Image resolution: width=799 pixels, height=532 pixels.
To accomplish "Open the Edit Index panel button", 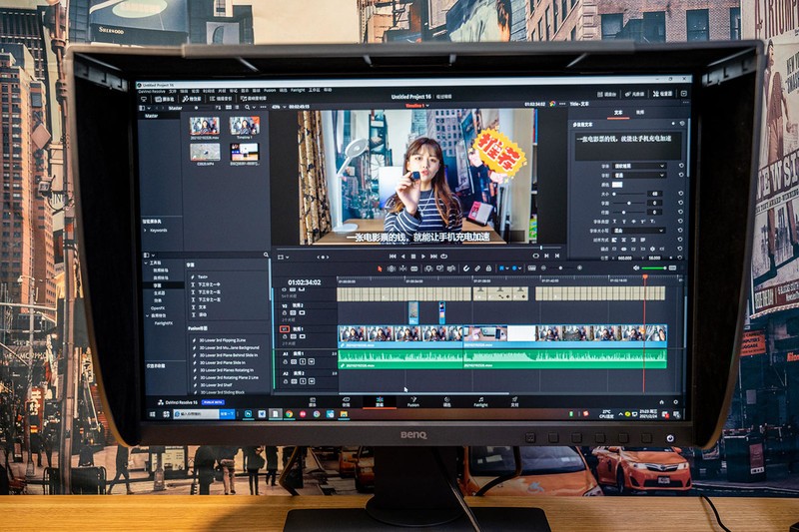I will pyautogui.click(x=221, y=99).
